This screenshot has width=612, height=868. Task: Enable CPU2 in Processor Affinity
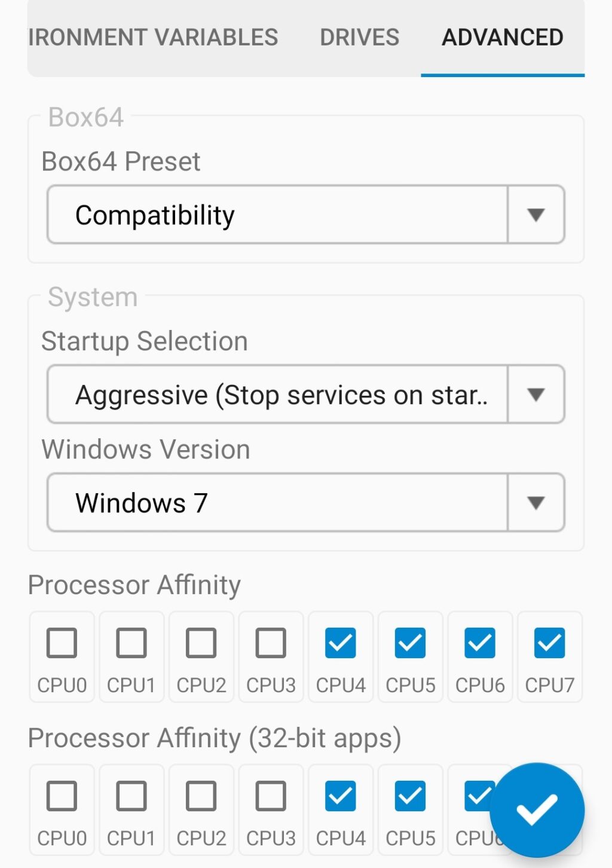click(x=201, y=643)
